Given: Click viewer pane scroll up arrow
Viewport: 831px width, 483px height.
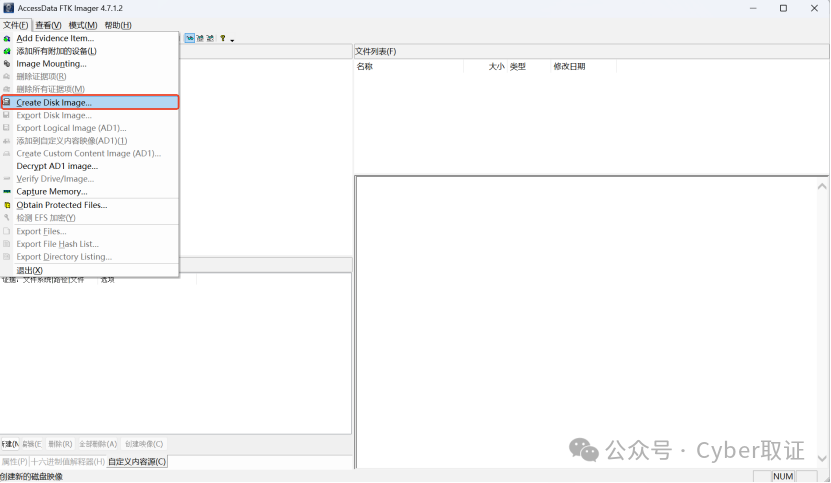Looking at the screenshot, I should tap(822, 186).
